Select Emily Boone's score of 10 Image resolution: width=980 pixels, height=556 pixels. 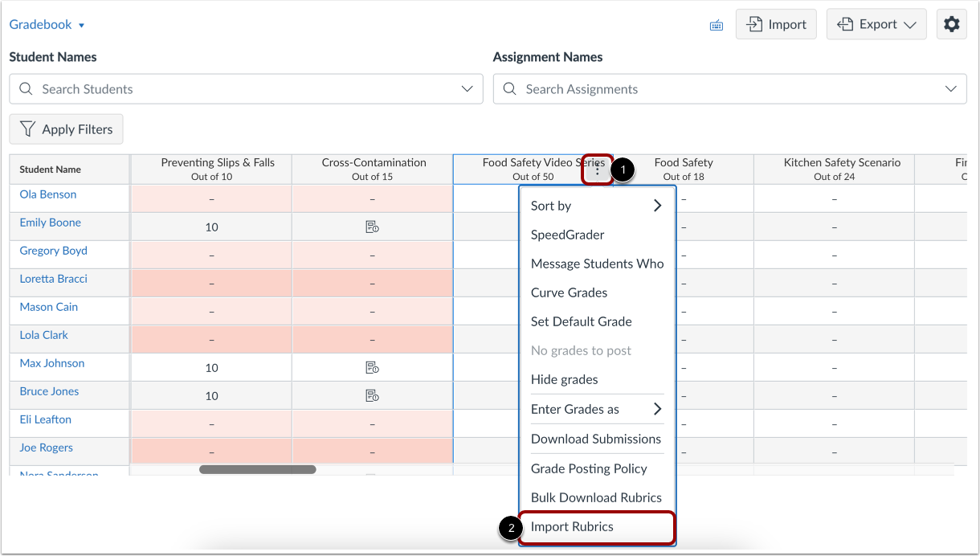coord(211,227)
